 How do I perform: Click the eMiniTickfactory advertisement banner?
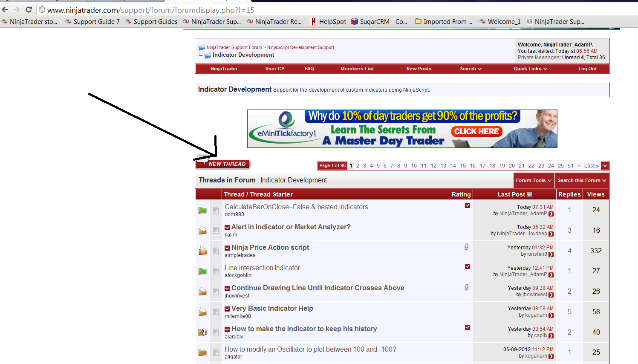click(402, 129)
